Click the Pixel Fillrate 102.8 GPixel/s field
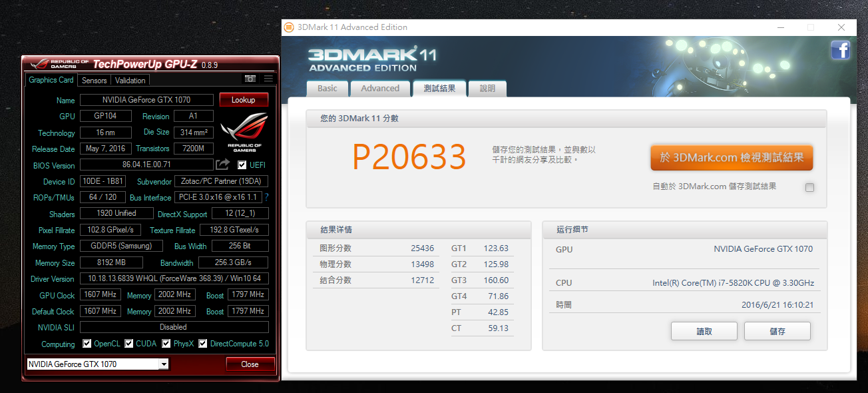Viewport: 868px width, 393px height. (111, 230)
